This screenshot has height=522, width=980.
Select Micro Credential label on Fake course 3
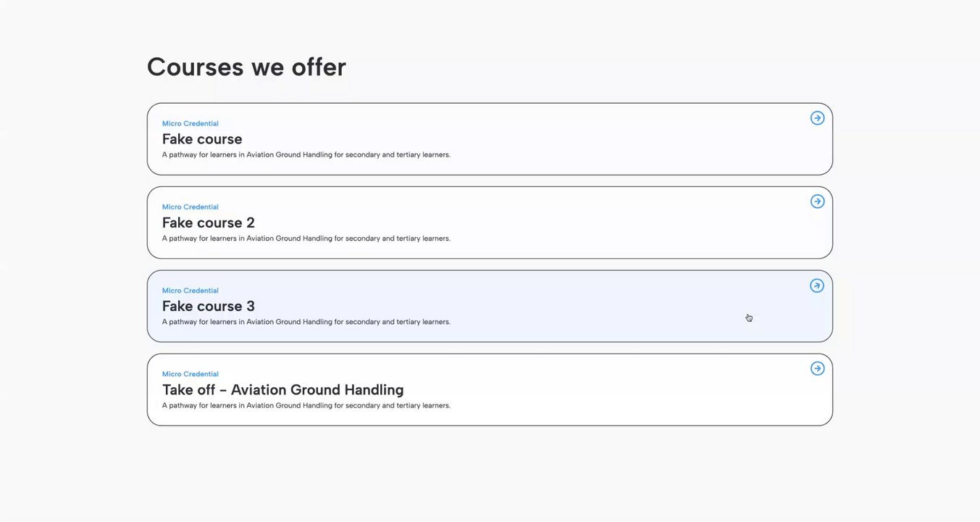[x=190, y=291]
